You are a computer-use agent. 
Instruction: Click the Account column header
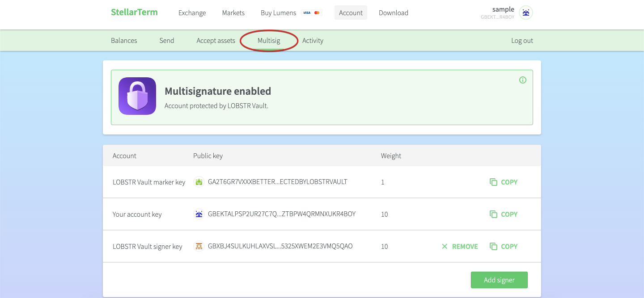pos(124,156)
